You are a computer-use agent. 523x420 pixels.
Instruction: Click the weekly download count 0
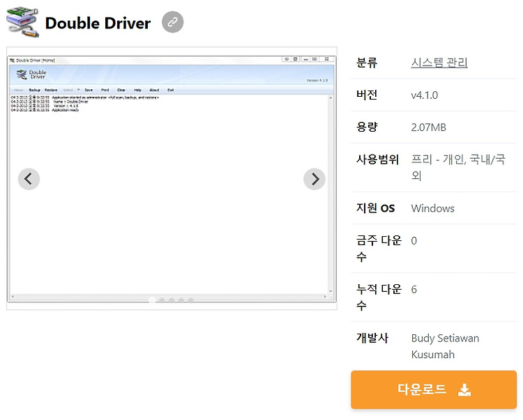click(x=414, y=240)
